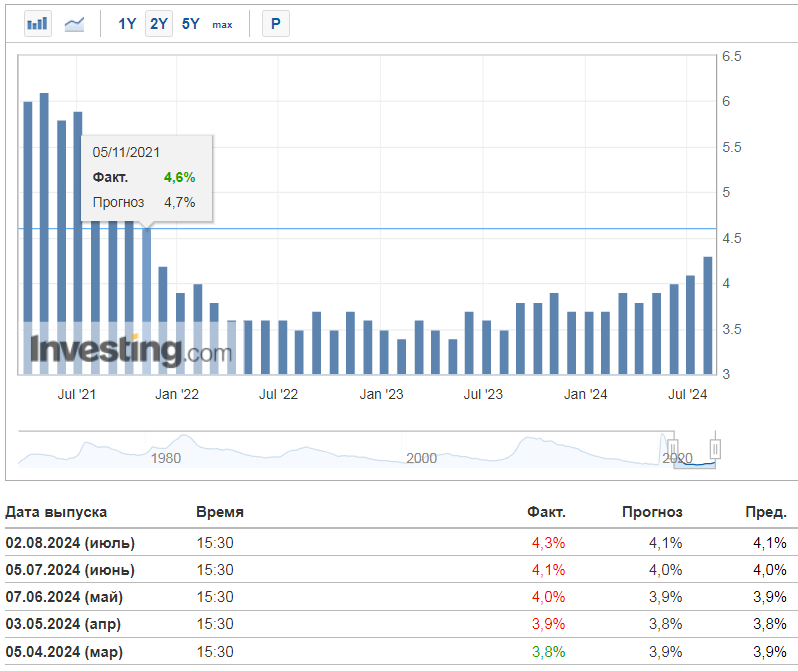Click the rightmost chart bar for Jul '24
Image resolution: width=798 pixels, height=671 pixels.
708,315
